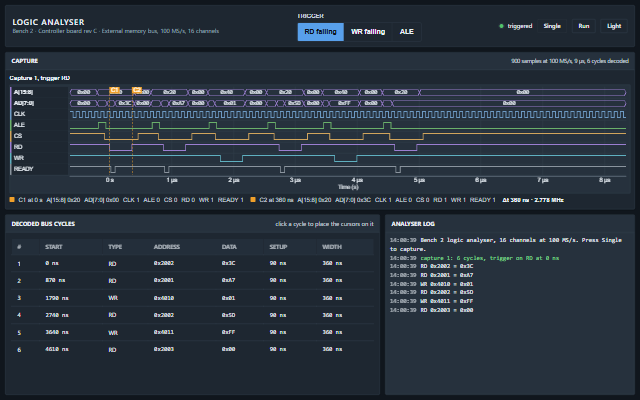This screenshot has width=640, height=400.
Task: Select the ALE channel label in waveform
Action: 19,125
